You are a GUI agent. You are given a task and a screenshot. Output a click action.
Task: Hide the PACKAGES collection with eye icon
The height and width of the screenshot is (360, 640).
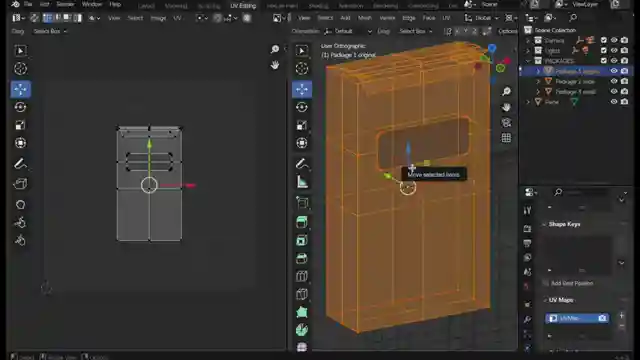click(614, 60)
